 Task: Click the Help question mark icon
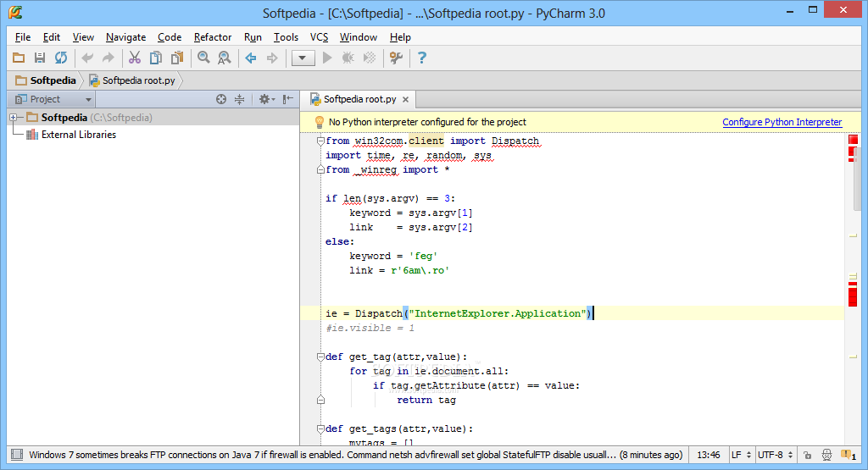(422, 58)
